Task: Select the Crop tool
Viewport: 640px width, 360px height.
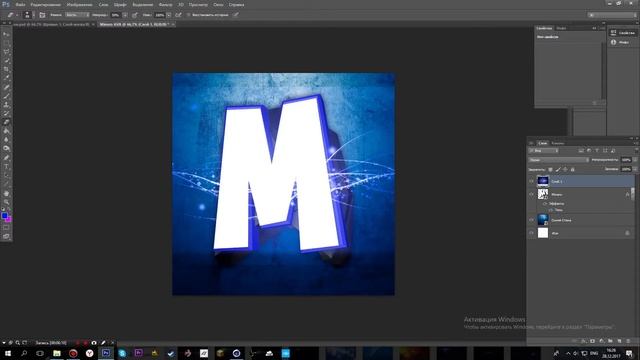Action: [x=6, y=69]
